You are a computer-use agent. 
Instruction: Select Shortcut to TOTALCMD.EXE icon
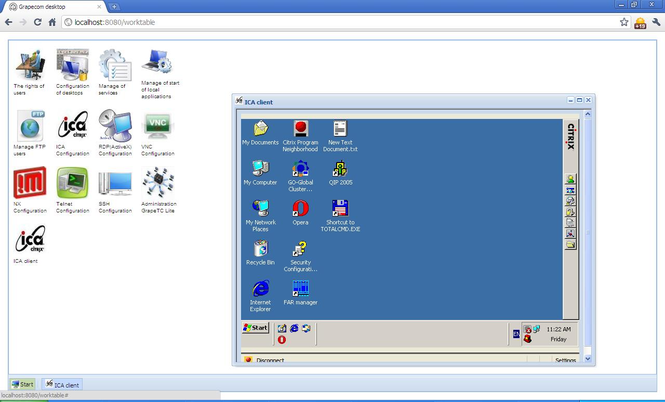[x=340, y=208]
